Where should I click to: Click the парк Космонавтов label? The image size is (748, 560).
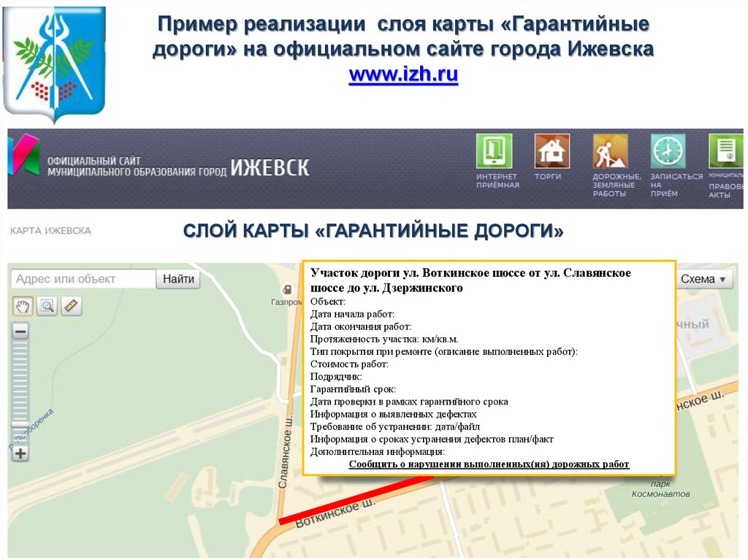[660, 489]
